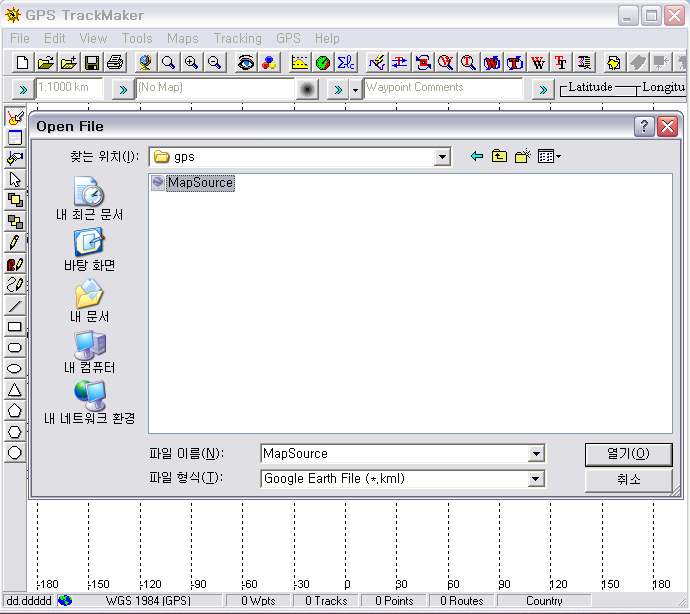Close the Open File dialog
Viewport: 690px width, 614px height.
[x=667, y=126]
